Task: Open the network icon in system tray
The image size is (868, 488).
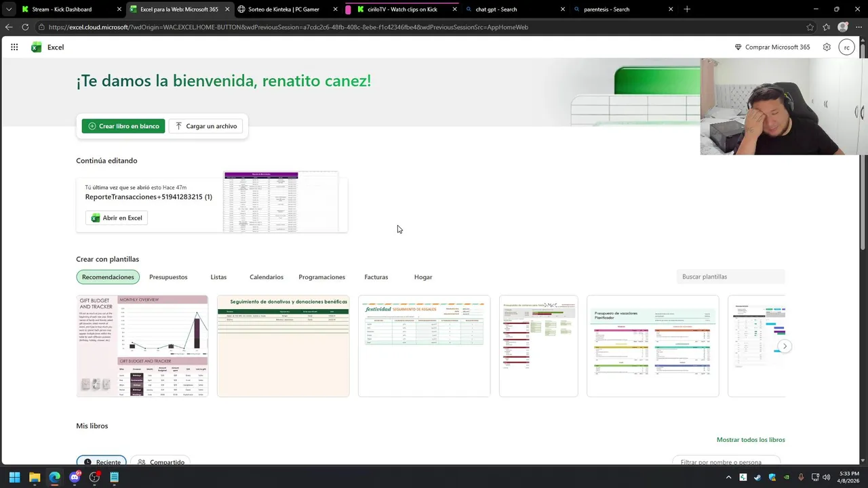Action: pyautogui.click(x=815, y=477)
